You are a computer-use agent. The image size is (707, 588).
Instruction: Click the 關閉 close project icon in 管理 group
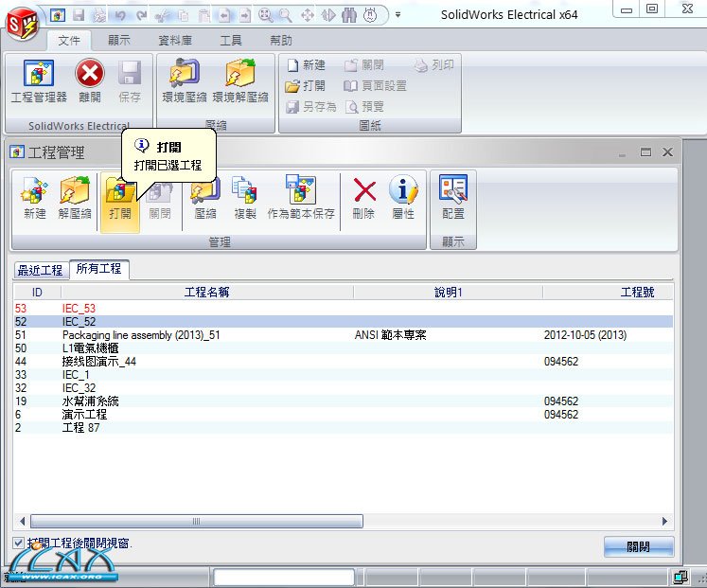point(160,202)
